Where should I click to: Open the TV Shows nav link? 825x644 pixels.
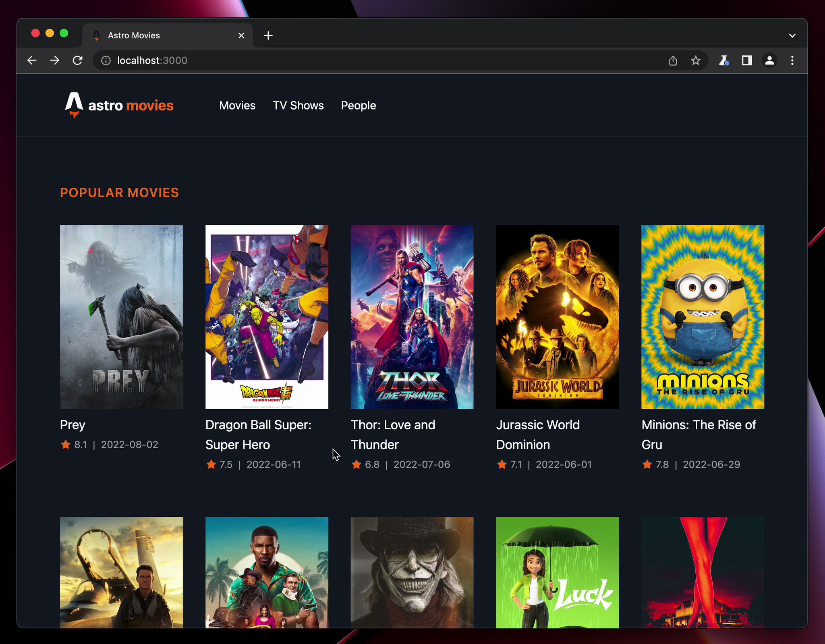point(298,106)
